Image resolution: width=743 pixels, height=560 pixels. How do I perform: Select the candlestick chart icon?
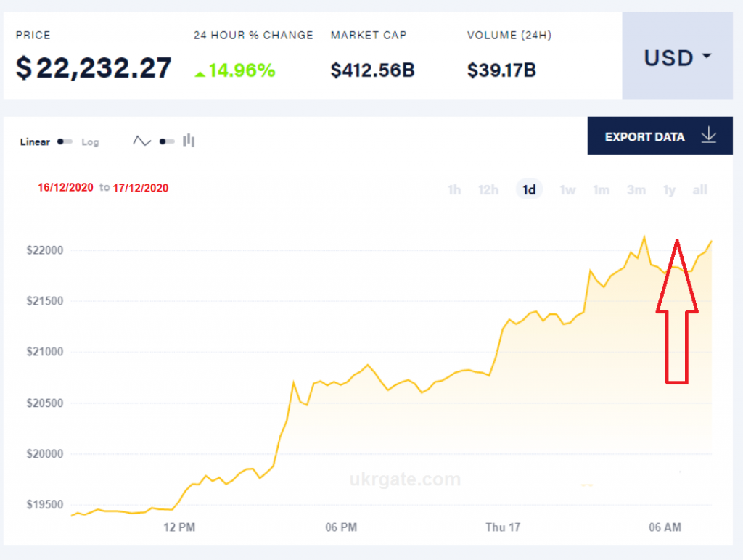[189, 141]
